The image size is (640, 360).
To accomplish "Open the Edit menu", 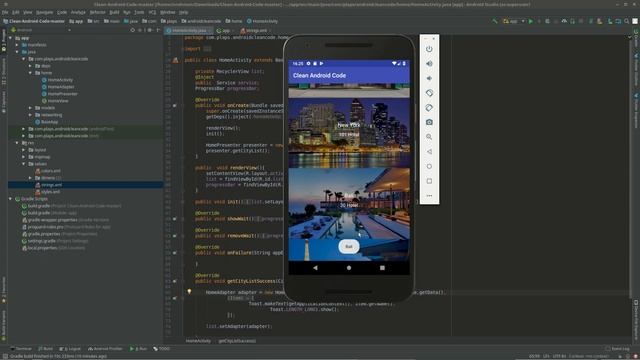I will tap(16, 13).
